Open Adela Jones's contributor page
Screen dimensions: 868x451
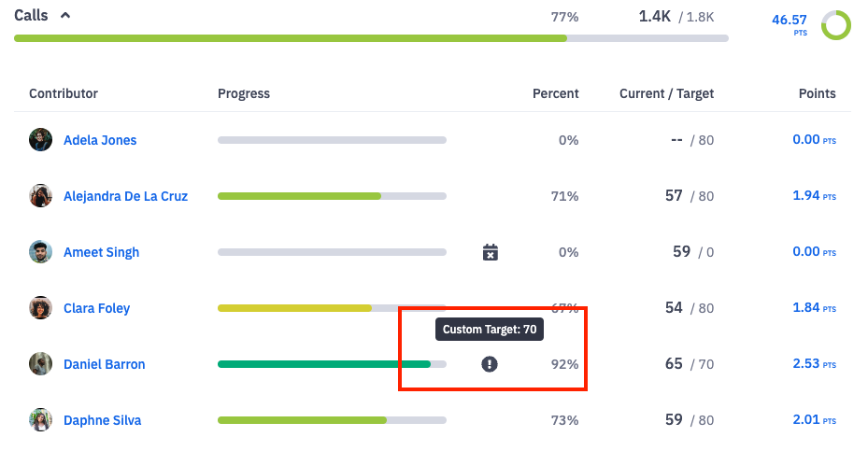click(100, 140)
